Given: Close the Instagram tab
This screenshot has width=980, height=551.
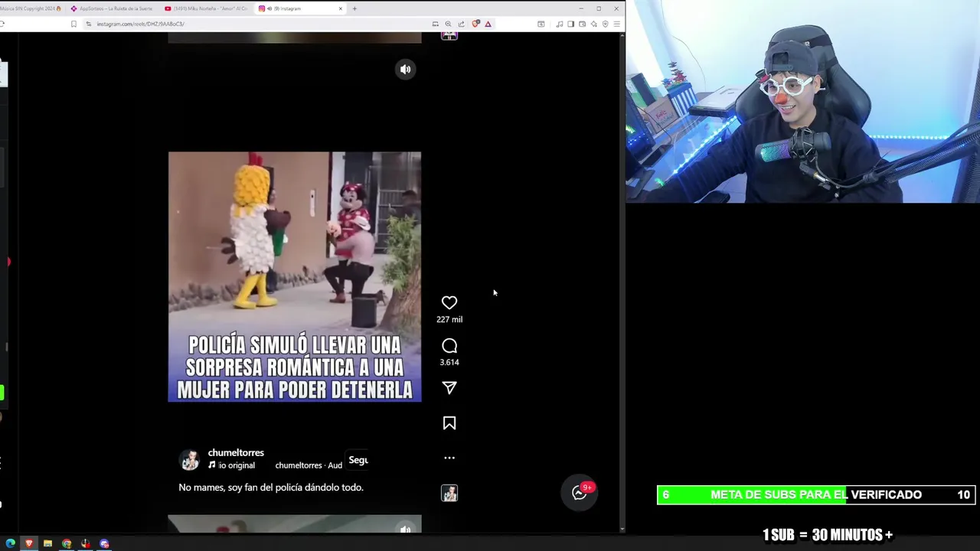Looking at the screenshot, I should click(341, 8).
